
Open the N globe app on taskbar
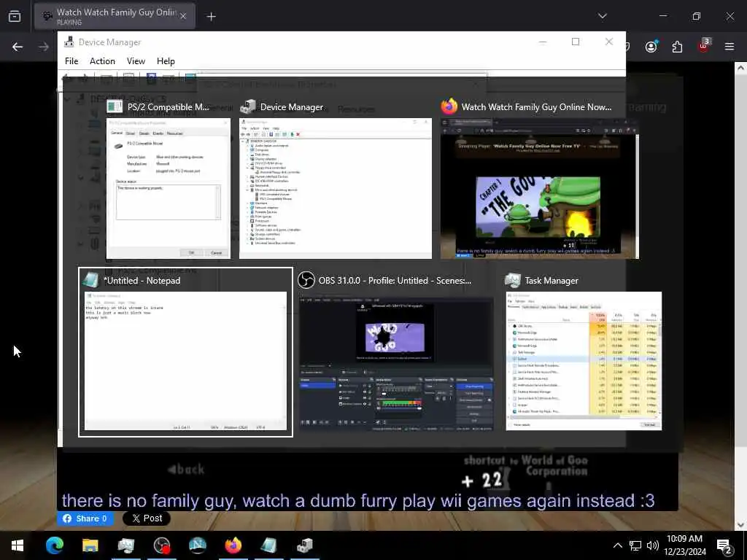coord(197,545)
